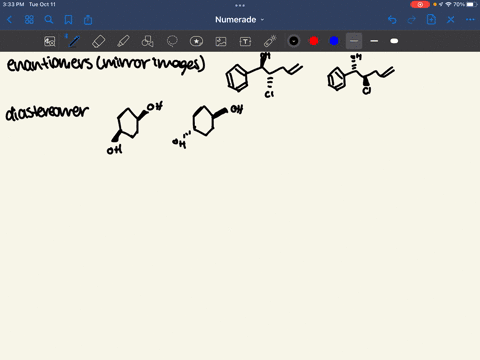Select the Pen tool
Screen dimensions: 480x360
(74, 41)
